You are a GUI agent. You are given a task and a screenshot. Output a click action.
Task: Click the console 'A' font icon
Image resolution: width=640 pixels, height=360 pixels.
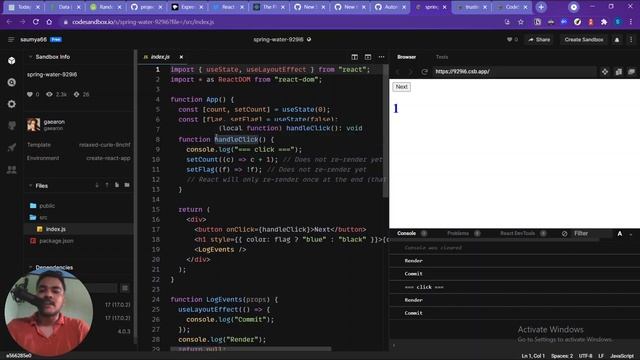pos(620,233)
